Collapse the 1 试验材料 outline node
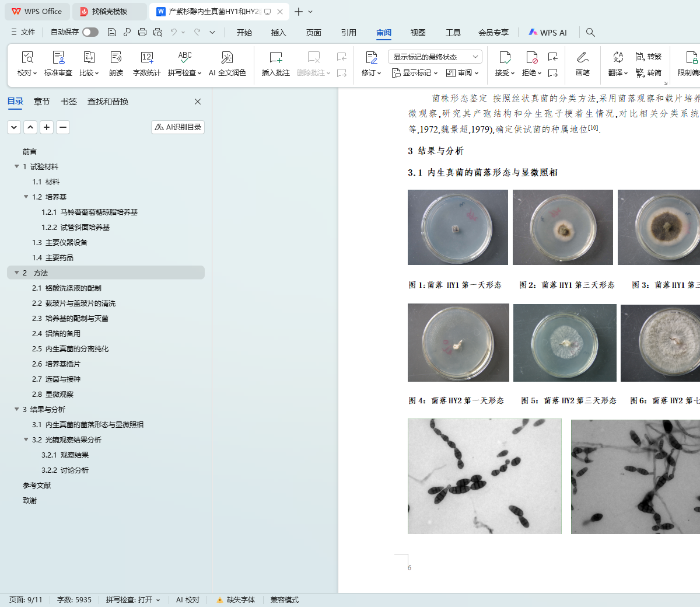This screenshot has width=700, height=607. pyautogui.click(x=16, y=166)
